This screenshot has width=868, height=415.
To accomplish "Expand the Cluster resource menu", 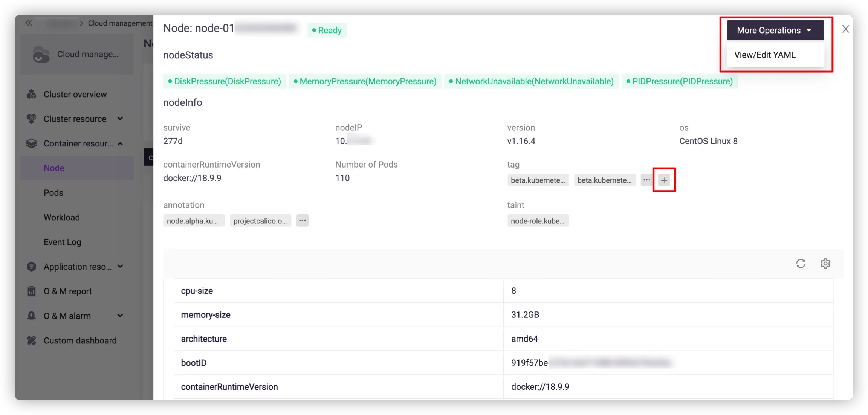I will (120, 119).
